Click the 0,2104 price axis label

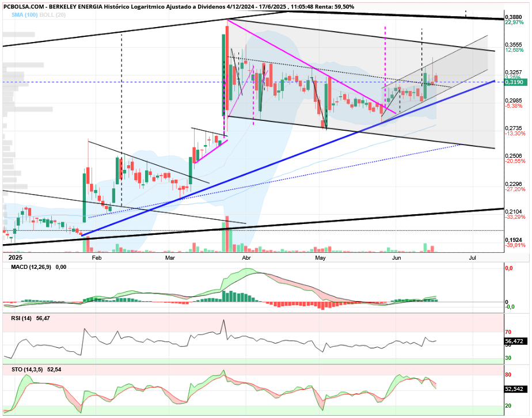pyautogui.click(x=514, y=212)
